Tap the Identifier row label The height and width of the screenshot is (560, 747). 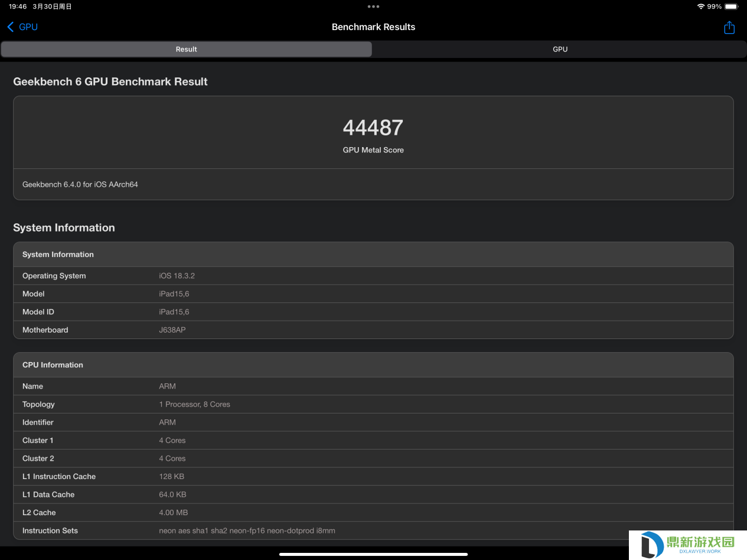click(38, 422)
